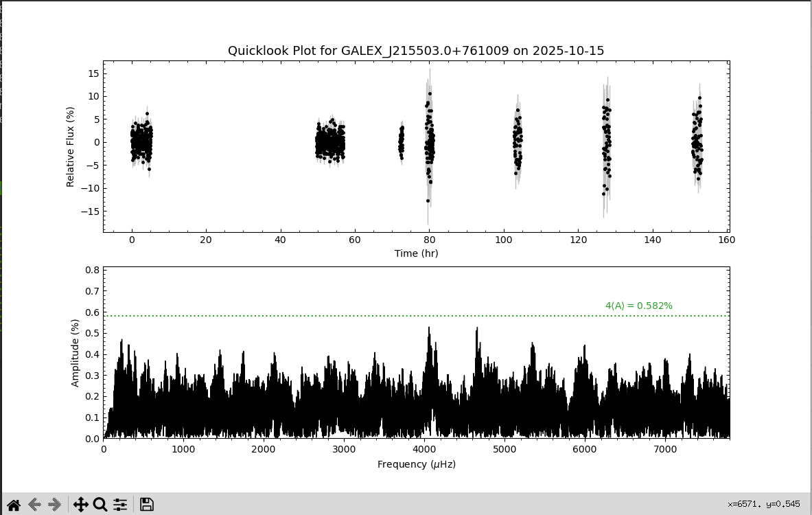Go back to the previous view

34,505
